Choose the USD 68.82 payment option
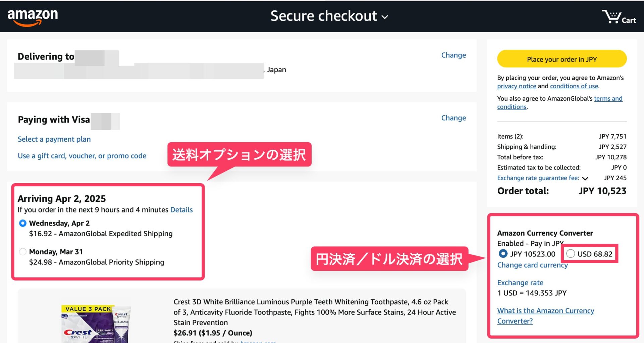This screenshot has height=343, width=644. 571,254
